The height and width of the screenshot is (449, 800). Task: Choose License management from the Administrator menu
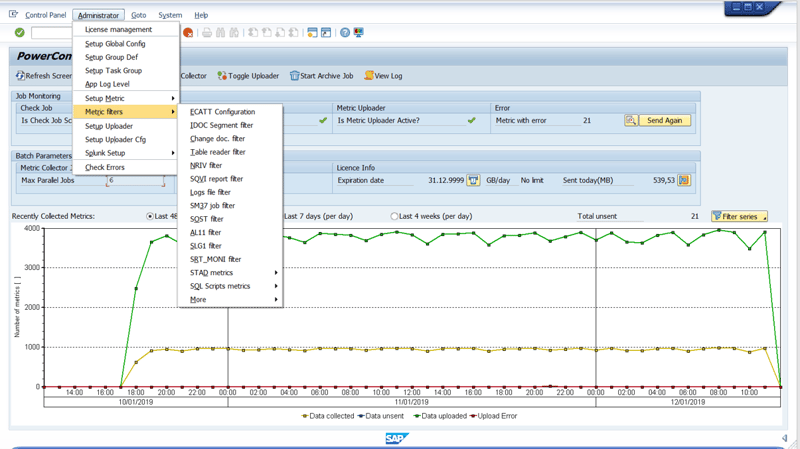(126, 30)
